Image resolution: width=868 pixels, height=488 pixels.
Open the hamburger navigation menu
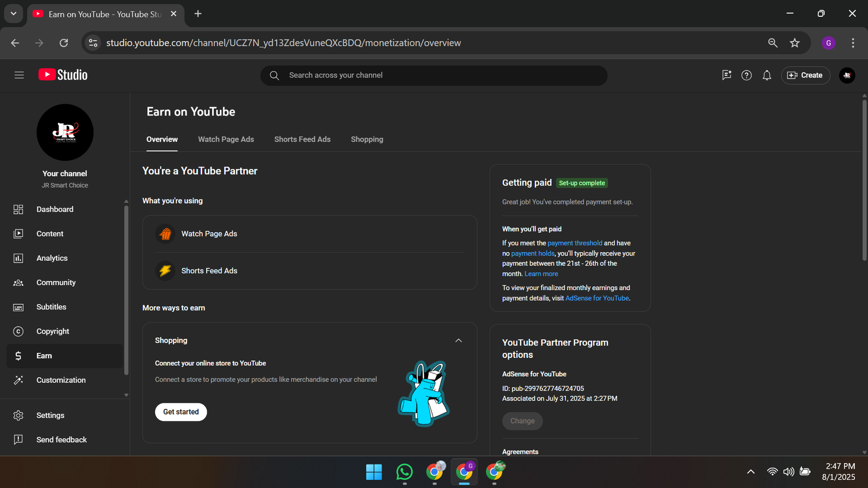tap(19, 75)
